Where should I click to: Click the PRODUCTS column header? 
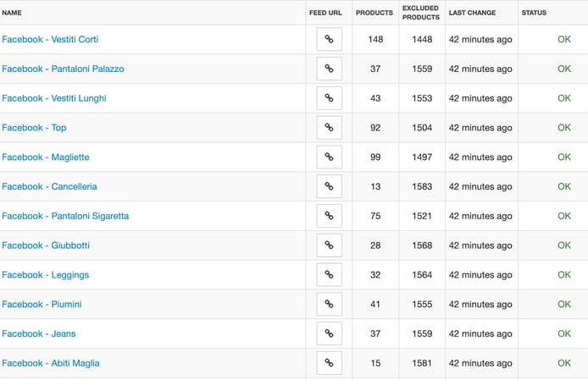374,13
